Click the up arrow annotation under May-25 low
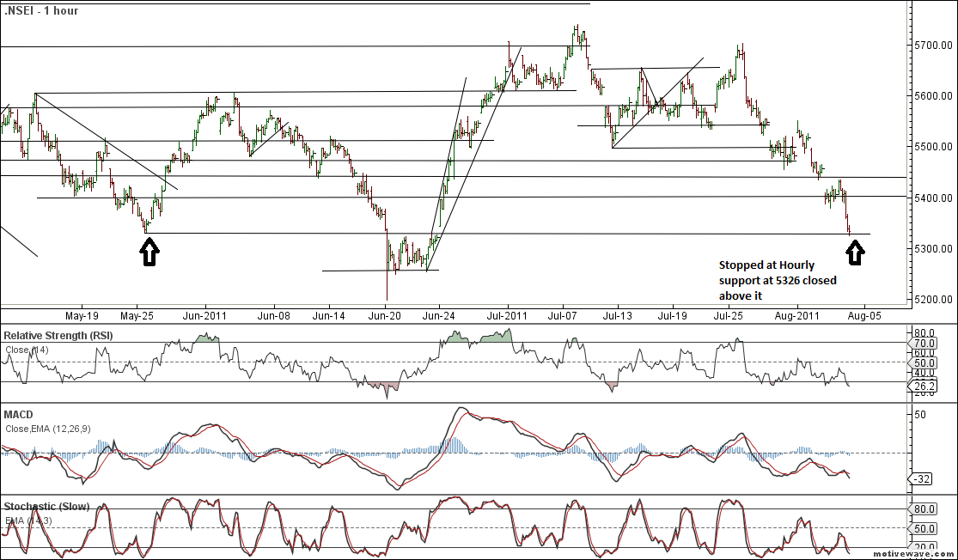Viewport: 958px width, 560px height. (x=149, y=252)
